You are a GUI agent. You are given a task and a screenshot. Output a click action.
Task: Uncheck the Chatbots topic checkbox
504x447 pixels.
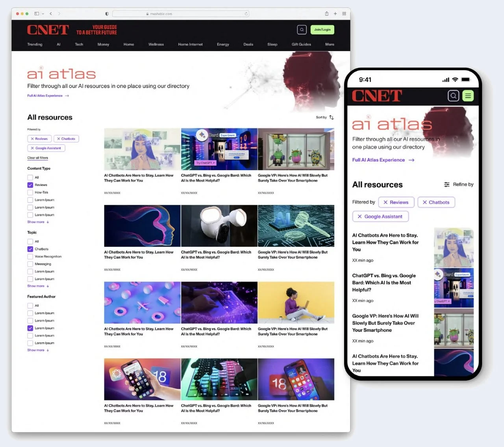click(30, 249)
